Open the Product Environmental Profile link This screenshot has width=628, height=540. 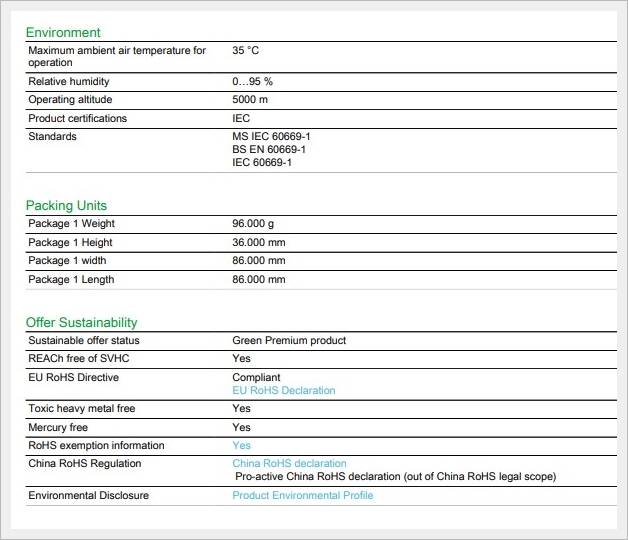[303, 496]
